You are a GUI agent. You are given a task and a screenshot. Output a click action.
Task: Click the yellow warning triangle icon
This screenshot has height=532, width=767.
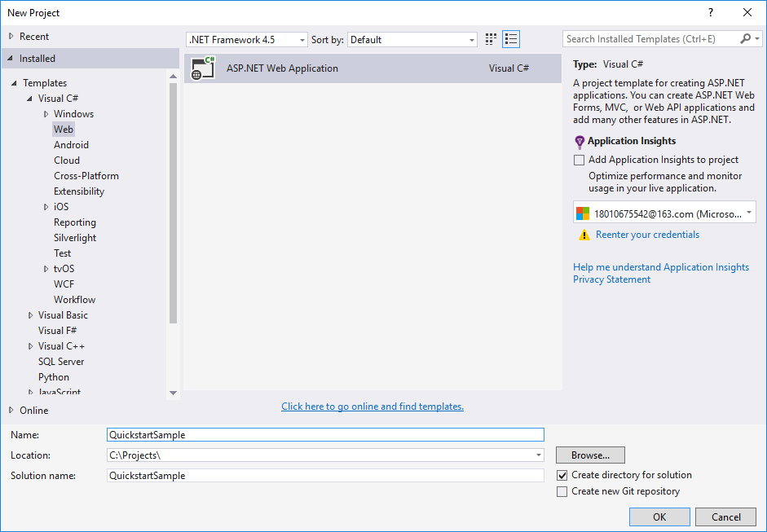pyautogui.click(x=584, y=235)
